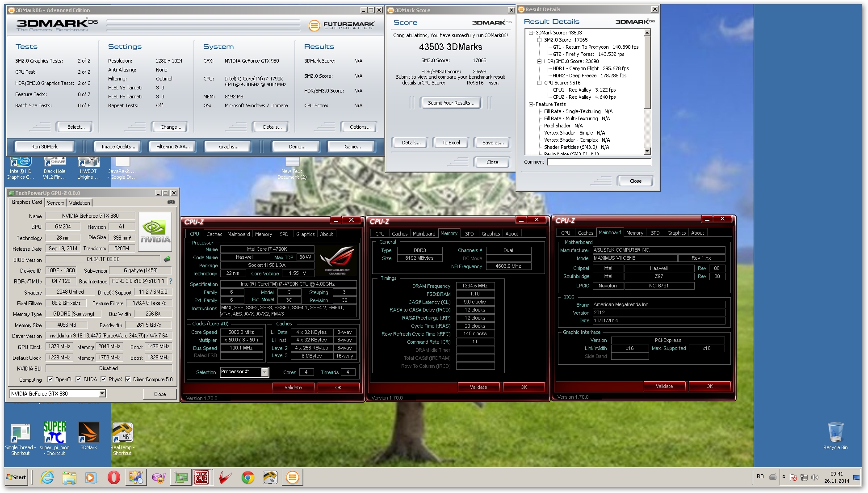Screen dimensions: 868x493
Task: Select HDR2 - Deep Freeze tree row
Action: click(589, 76)
